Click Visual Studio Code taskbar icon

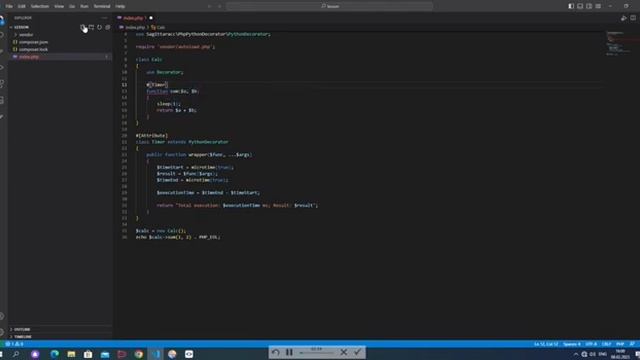pos(156,354)
